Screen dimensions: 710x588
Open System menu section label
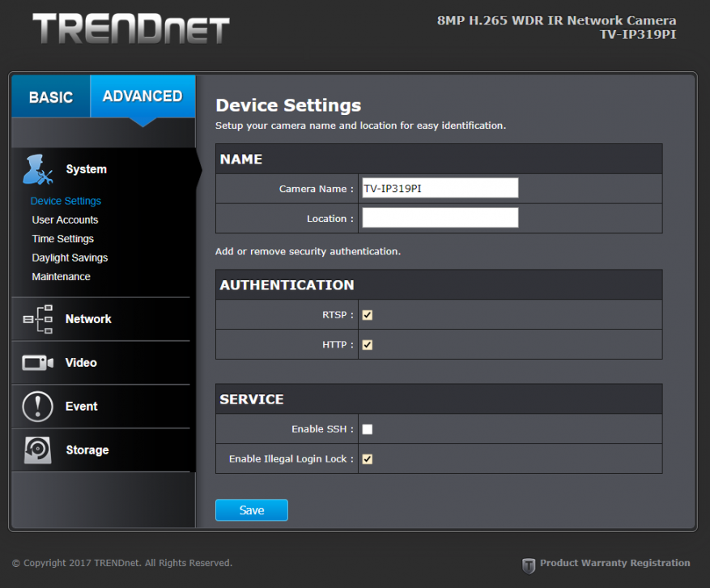(87, 169)
